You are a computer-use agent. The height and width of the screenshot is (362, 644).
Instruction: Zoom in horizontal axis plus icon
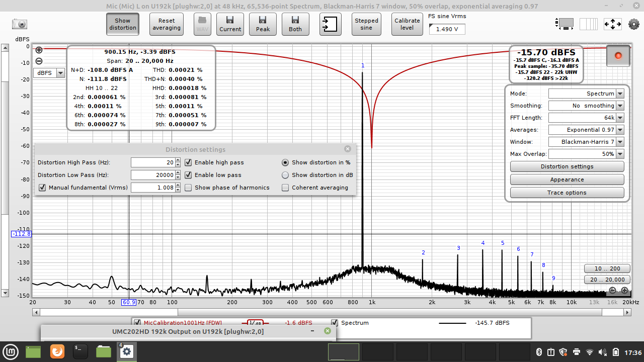coord(624,290)
